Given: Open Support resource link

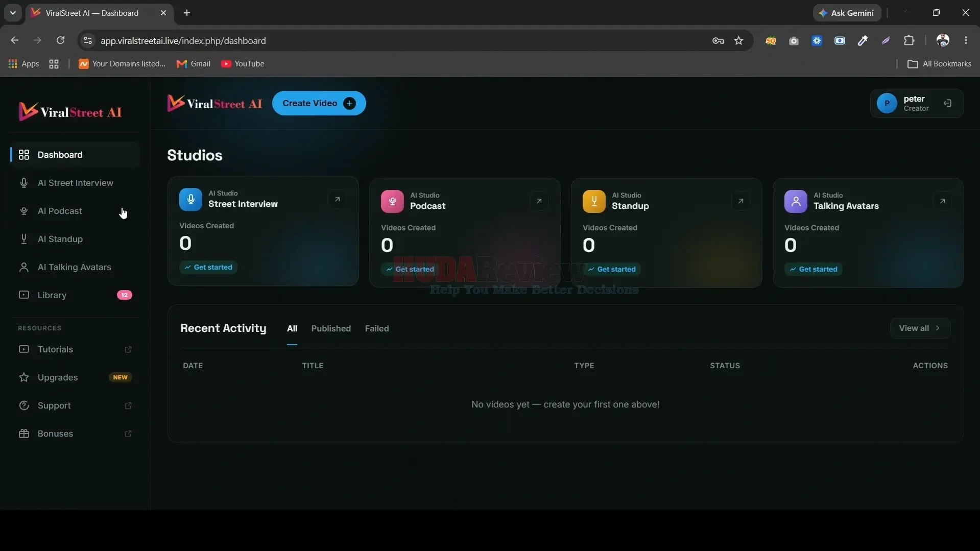Looking at the screenshot, I should (x=75, y=405).
